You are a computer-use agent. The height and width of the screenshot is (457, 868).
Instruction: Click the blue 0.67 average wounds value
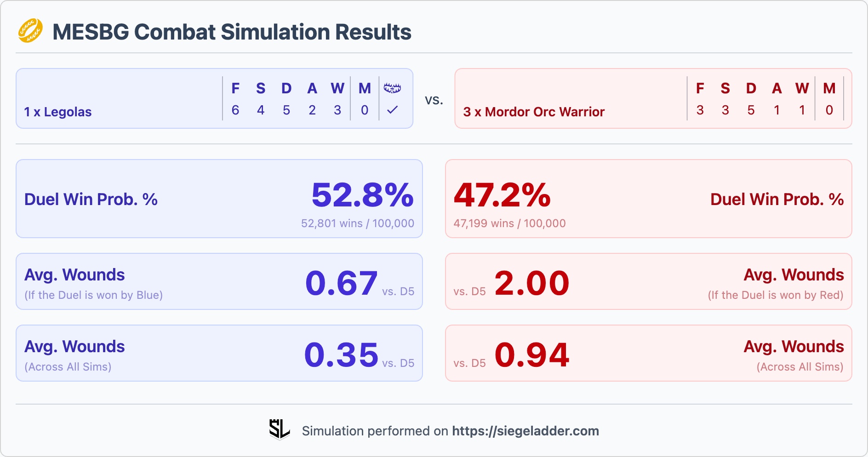341,283
